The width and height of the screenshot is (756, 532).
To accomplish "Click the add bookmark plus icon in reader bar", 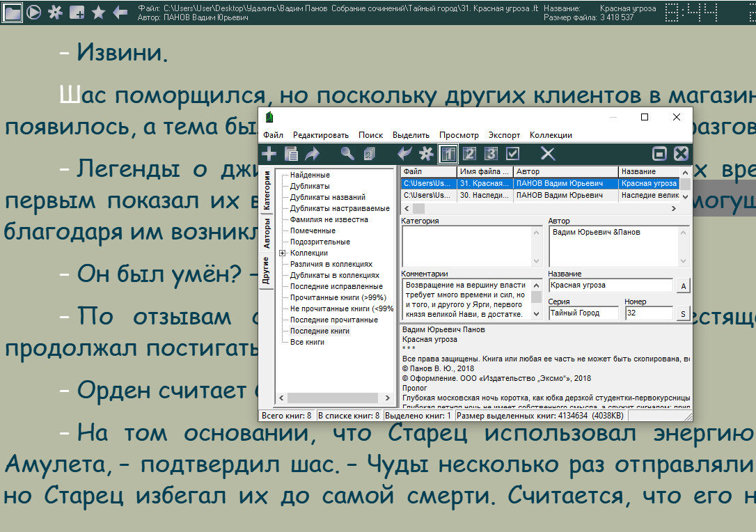I will pyautogui.click(x=77, y=12).
